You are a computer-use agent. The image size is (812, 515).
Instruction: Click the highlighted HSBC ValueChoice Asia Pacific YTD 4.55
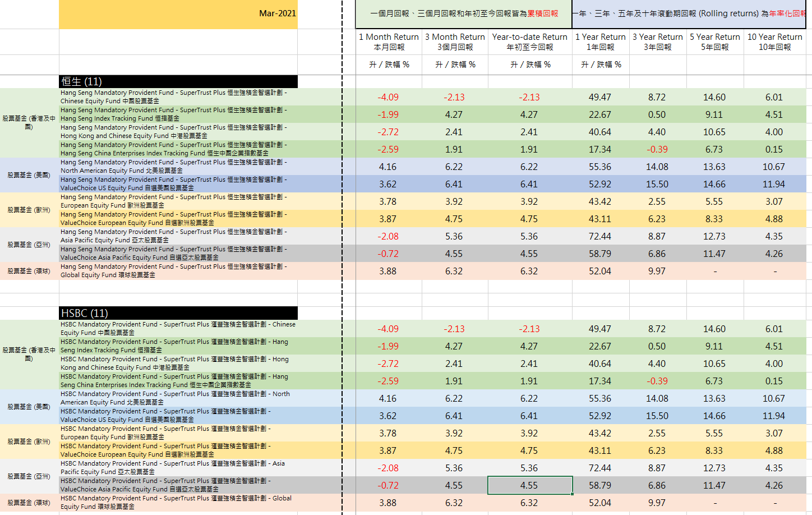click(x=530, y=485)
